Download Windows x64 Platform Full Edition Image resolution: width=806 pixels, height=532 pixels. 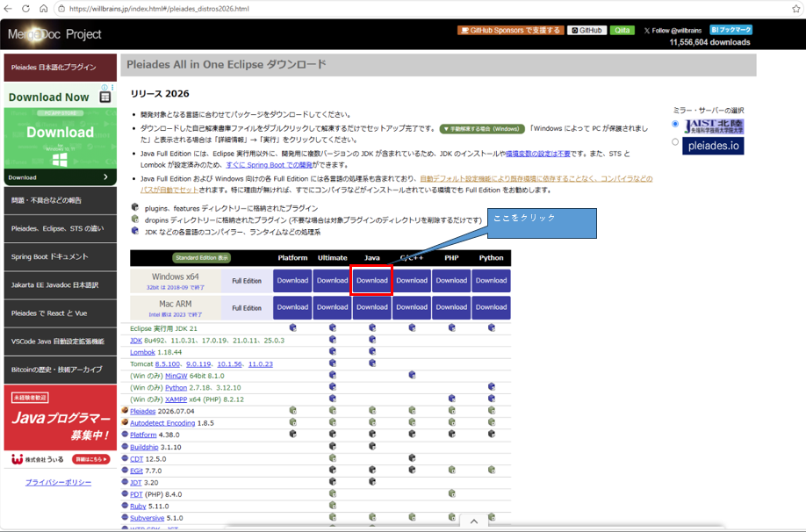click(x=292, y=281)
